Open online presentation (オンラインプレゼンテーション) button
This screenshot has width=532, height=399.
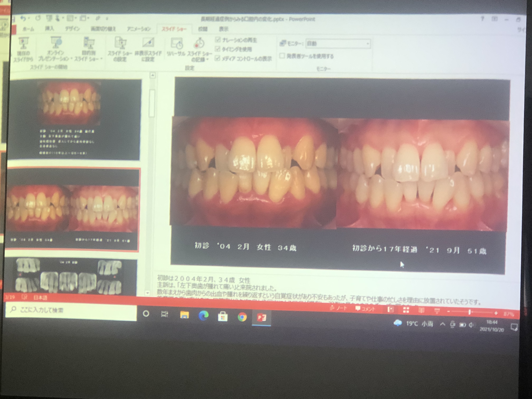point(56,49)
